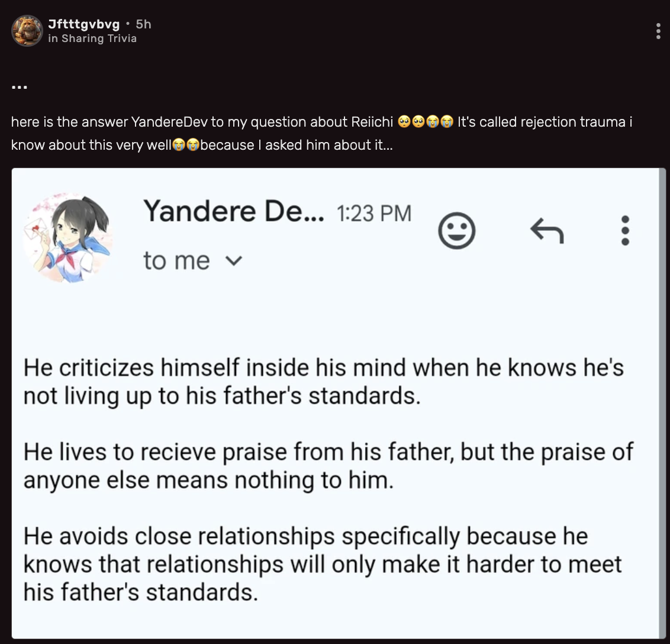Click the "..." post title
Viewport: 670px width, 644px height.
(19, 87)
